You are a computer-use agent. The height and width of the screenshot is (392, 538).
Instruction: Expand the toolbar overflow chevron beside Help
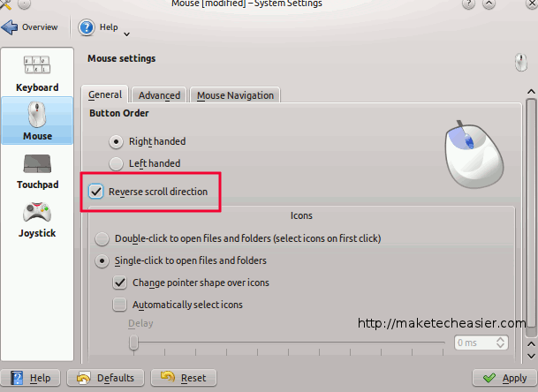(x=126, y=34)
